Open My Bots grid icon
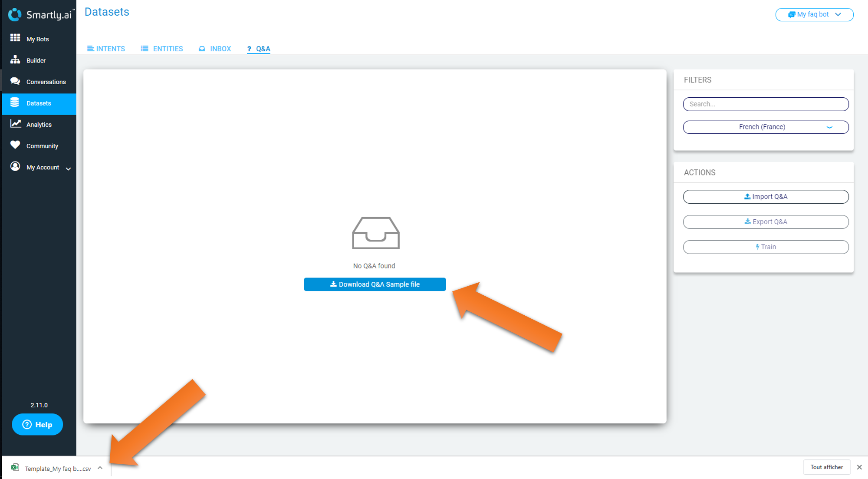 click(x=15, y=38)
